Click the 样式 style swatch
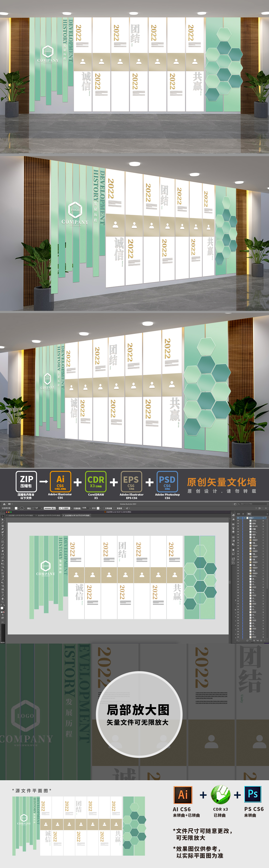The height and width of the screenshot is (868, 269). pos(98,508)
